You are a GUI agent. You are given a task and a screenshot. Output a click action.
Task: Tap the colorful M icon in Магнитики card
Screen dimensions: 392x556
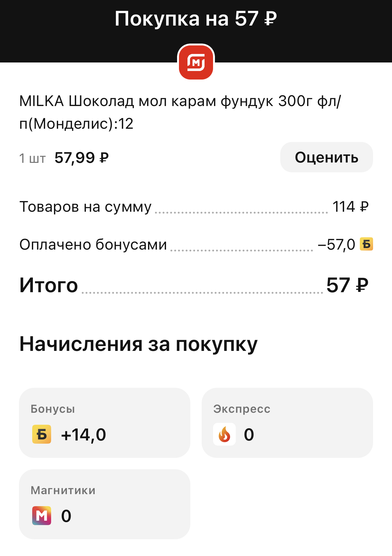(42, 516)
